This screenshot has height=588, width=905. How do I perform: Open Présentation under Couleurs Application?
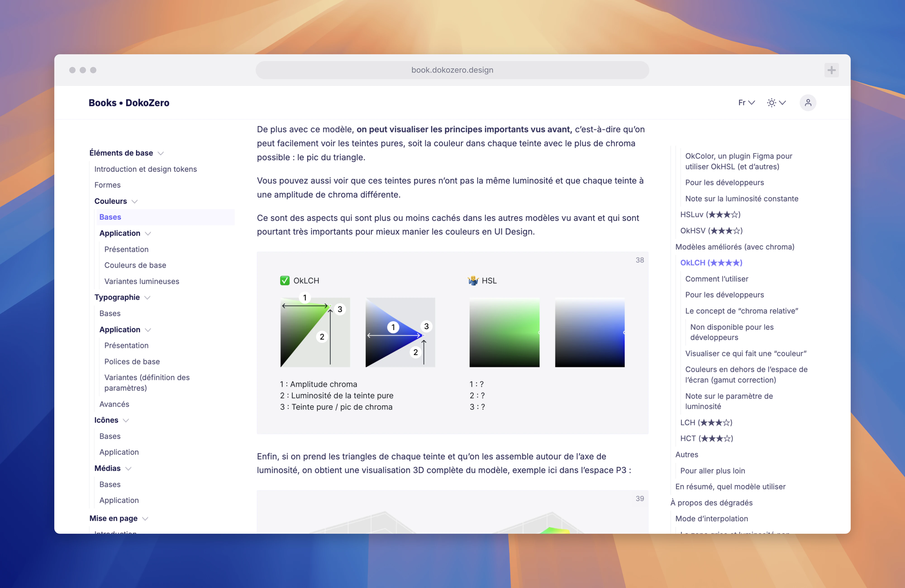(127, 249)
